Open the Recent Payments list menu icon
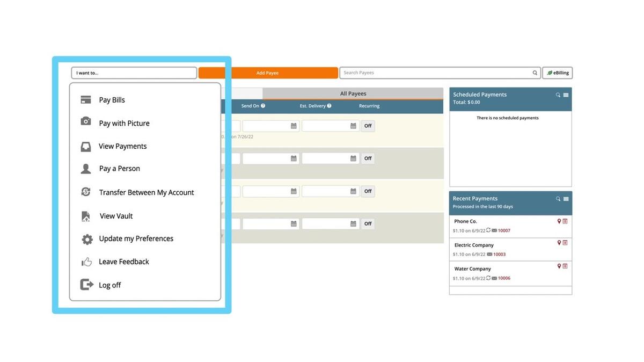The height and width of the screenshot is (362, 644). click(x=566, y=199)
